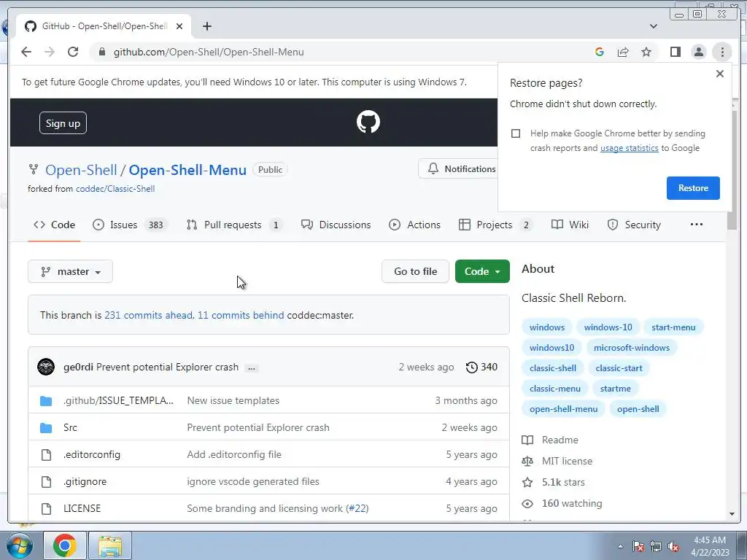Open the Chrome three-dot menu
747x560 pixels.
pos(723,52)
